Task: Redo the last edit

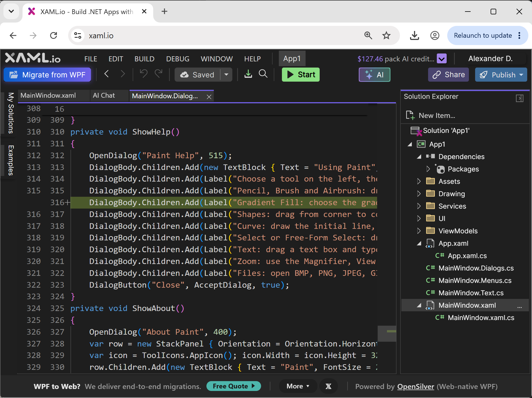Action: 159,74
